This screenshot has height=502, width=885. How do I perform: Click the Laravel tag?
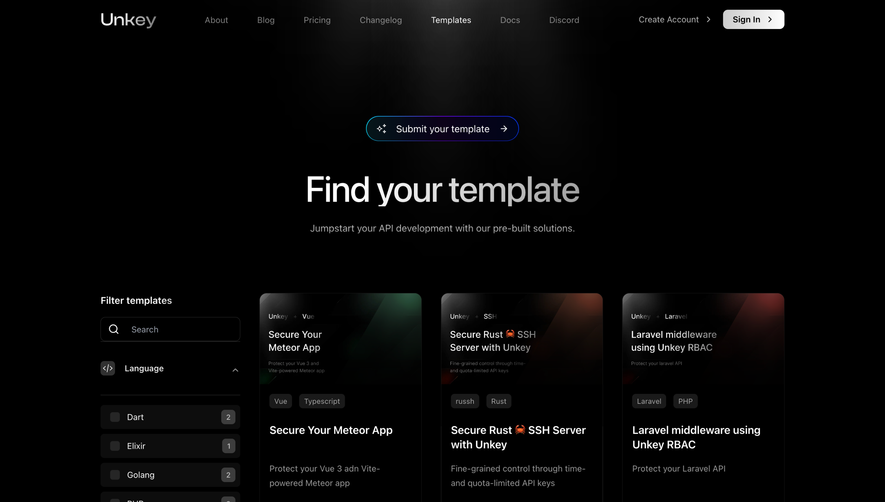(649, 401)
